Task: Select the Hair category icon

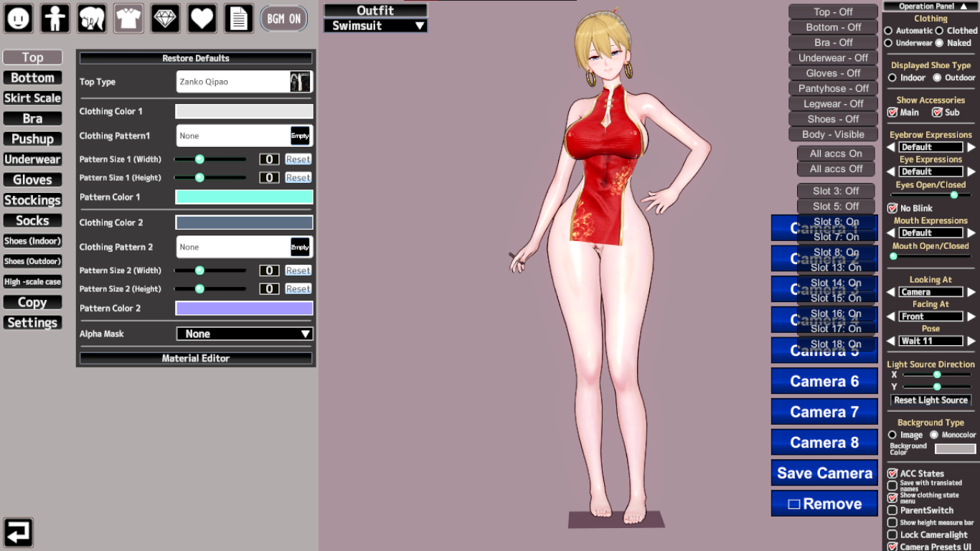Action: 92,19
